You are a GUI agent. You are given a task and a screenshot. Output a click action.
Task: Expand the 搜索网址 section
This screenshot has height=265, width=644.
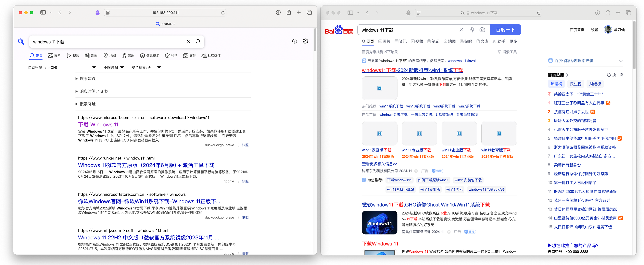point(163,104)
